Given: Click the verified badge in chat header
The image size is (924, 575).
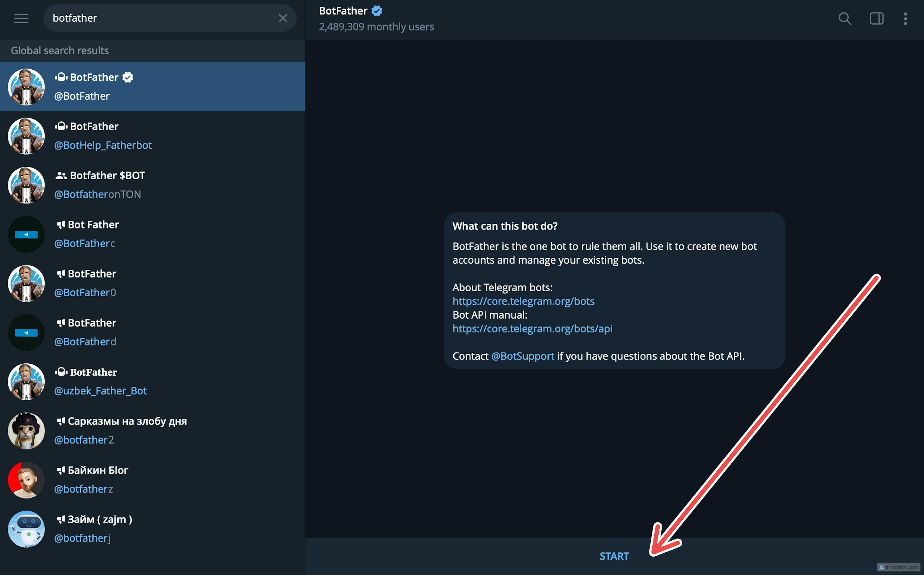Looking at the screenshot, I should [377, 11].
